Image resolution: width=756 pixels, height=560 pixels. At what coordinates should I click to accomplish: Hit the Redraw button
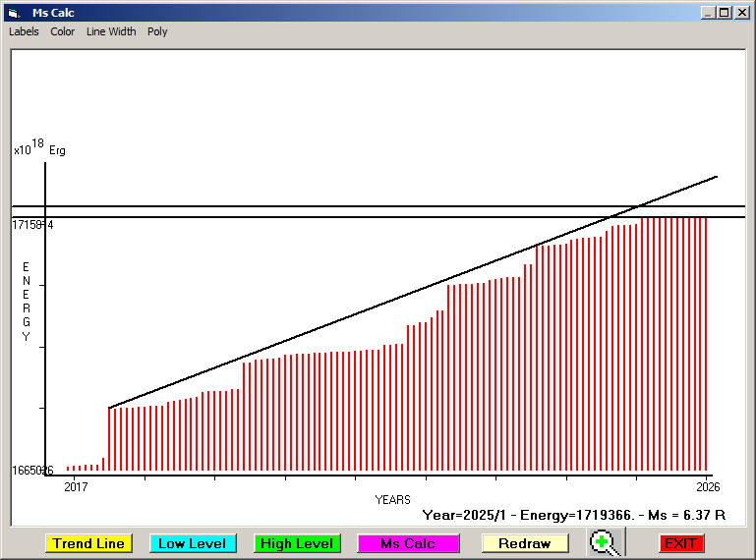point(524,543)
